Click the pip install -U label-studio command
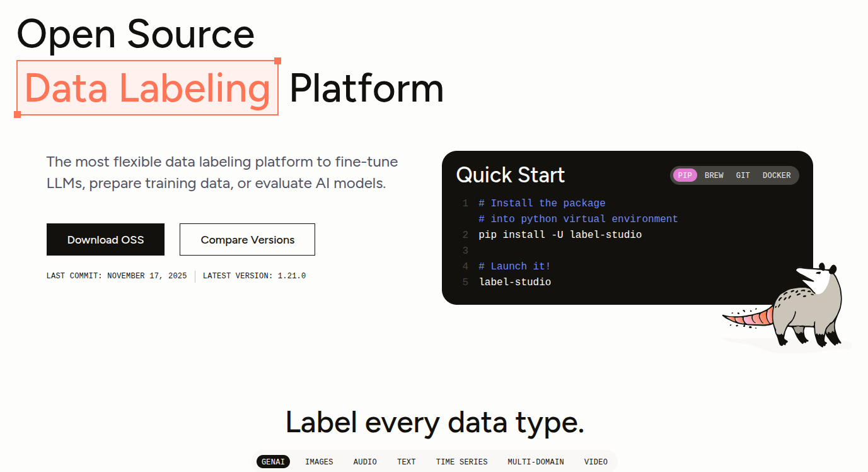This screenshot has height=472, width=868. click(x=560, y=235)
